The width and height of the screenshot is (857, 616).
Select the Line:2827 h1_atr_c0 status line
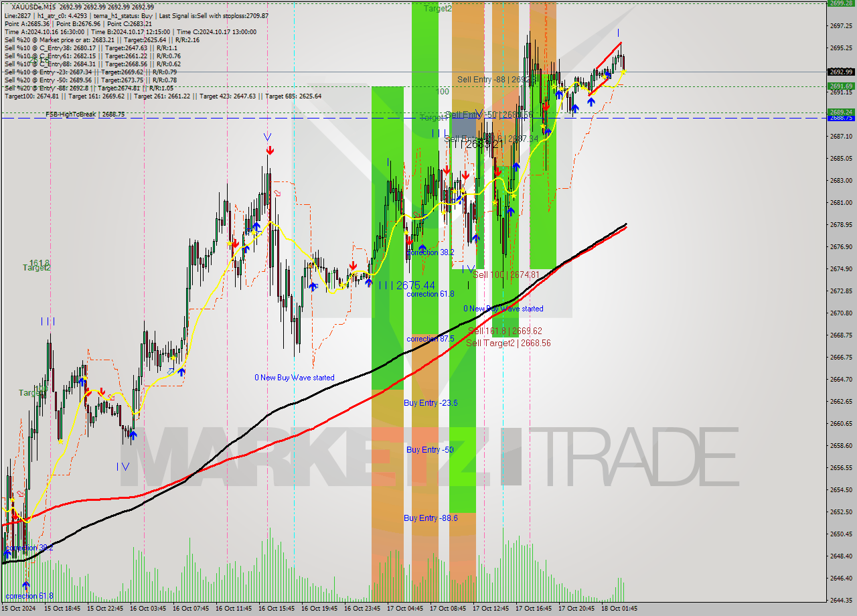point(136,15)
